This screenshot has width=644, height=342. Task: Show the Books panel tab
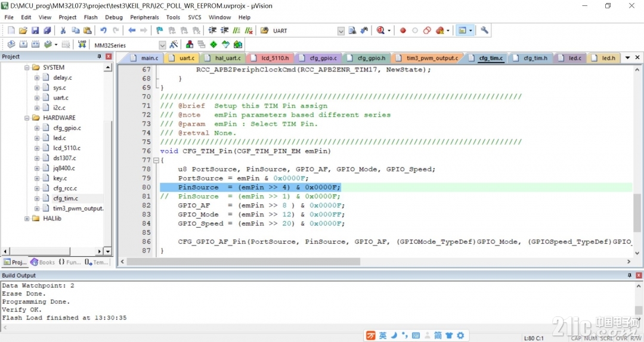tap(42, 262)
